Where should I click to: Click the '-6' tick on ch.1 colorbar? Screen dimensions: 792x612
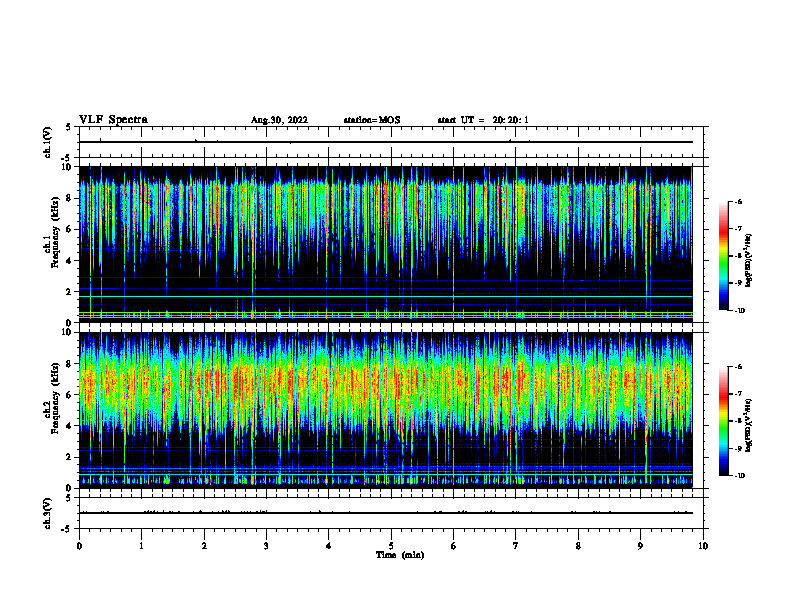pyautogui.click(x=739, y=201)
